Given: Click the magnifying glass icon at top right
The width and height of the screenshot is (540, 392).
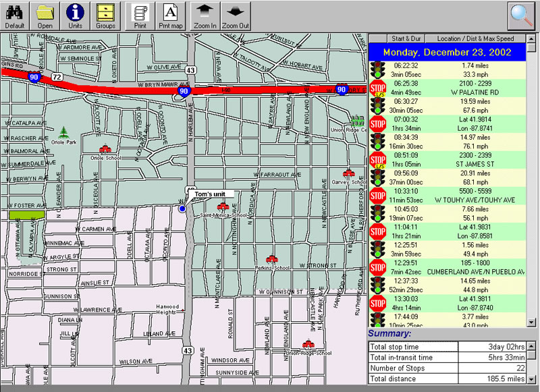Looking at the screenshot, I should pos(521,16).
